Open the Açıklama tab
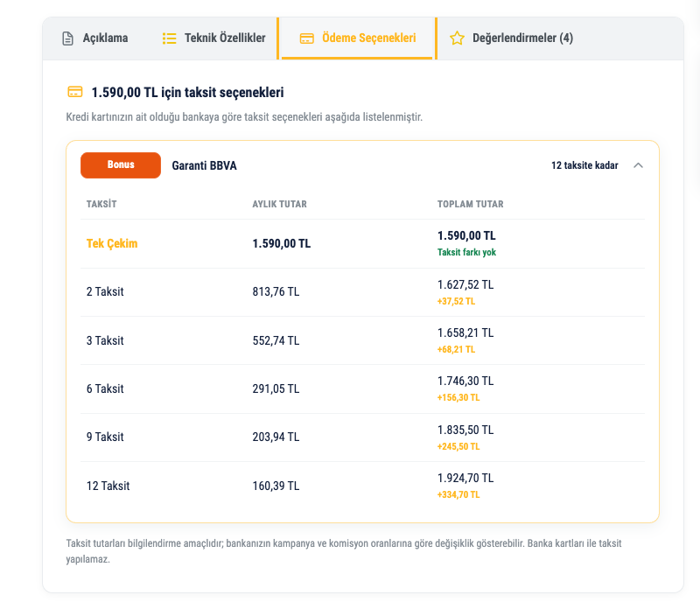The width and height of the screenshot is (700, 609). coord(94,38)
